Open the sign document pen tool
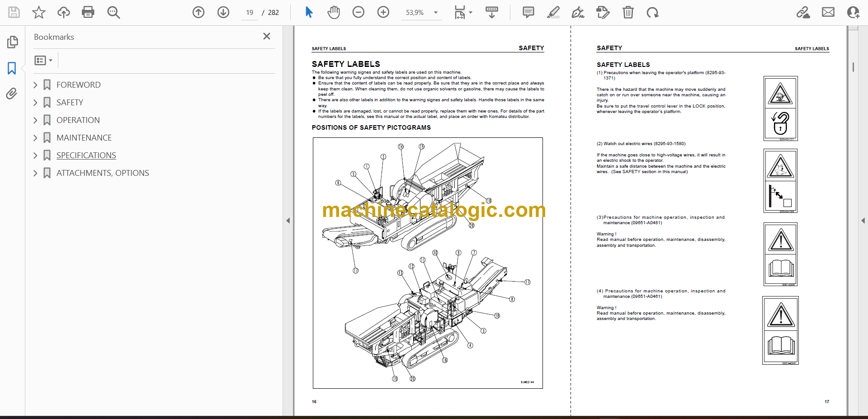Image resolution: width=868 pixels, height=419 pixels. coord(578,12)
